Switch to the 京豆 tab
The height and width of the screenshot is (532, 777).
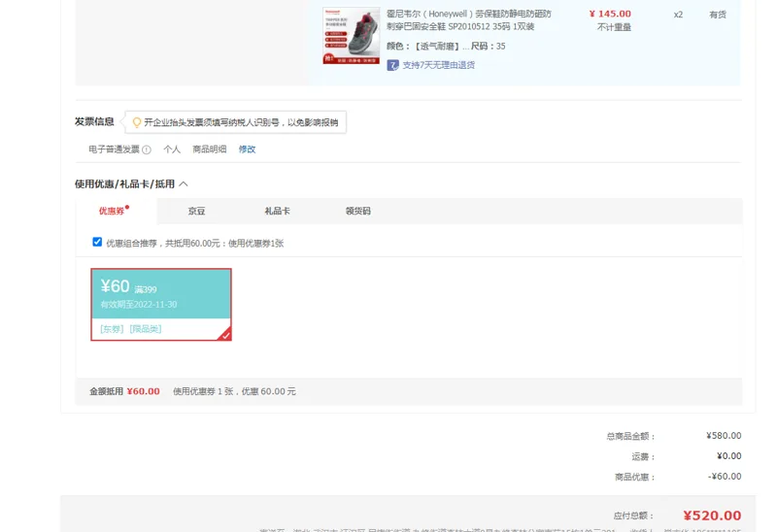click(x=197, y=211)
